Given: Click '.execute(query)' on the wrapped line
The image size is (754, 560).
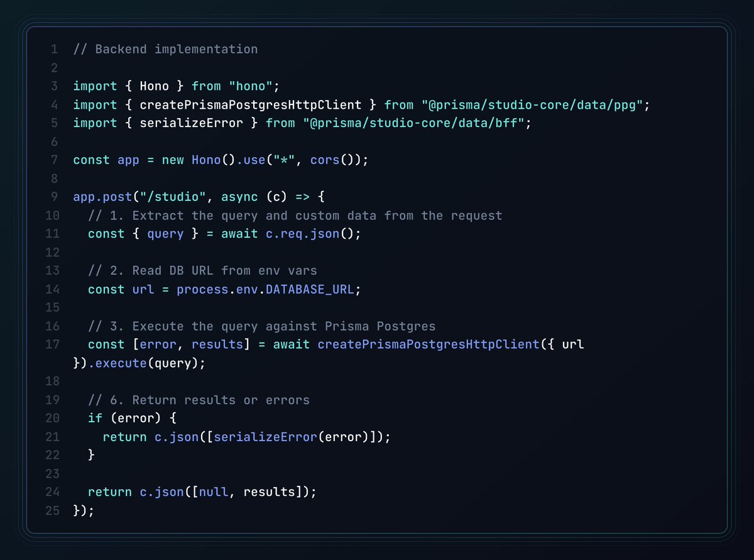Looking at the screenshot, I should tap(143, 363).
